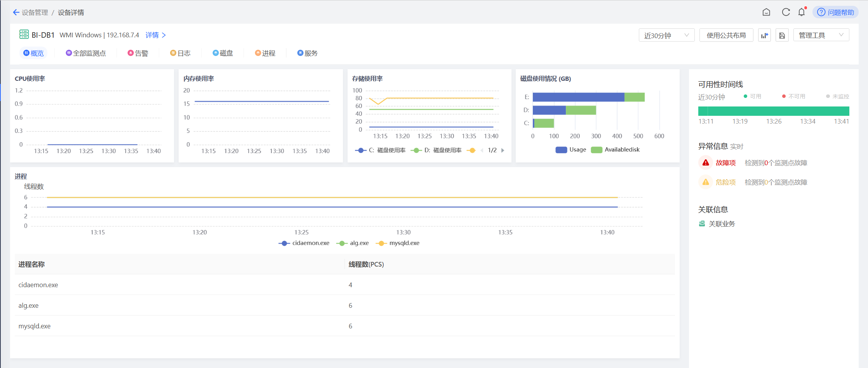This screenshot has height=368, width=868.
Task: Click the log tab's orange icon
Action: (173, 53)
